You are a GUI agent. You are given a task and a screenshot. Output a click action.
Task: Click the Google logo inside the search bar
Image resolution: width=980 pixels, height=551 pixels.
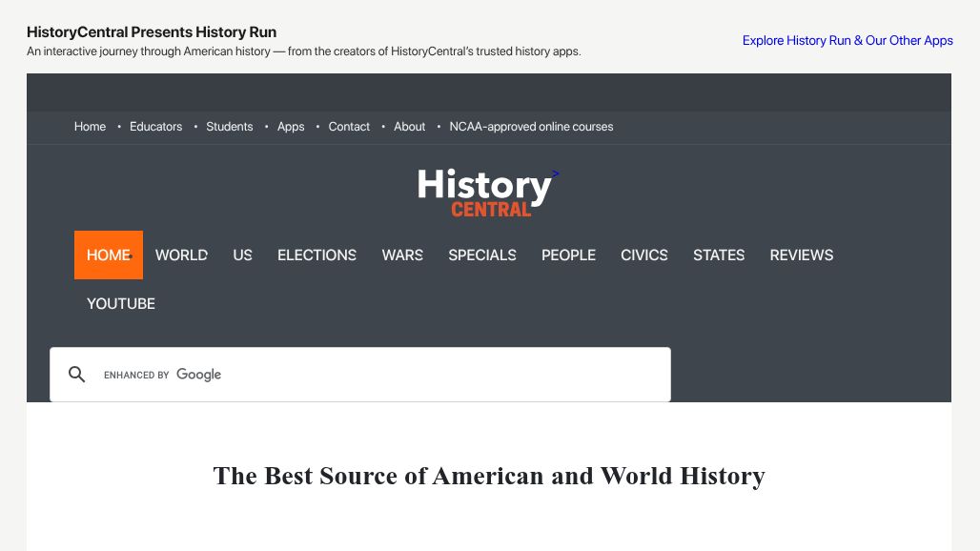tap(198, 374)
